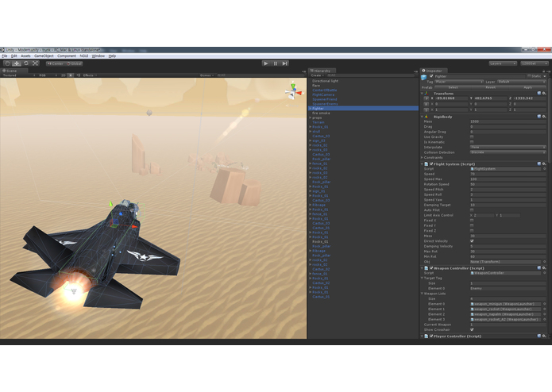This screenshot has height=392, width=552.
Task: Open the GameObject menu
Action: [x=44, y=56]
